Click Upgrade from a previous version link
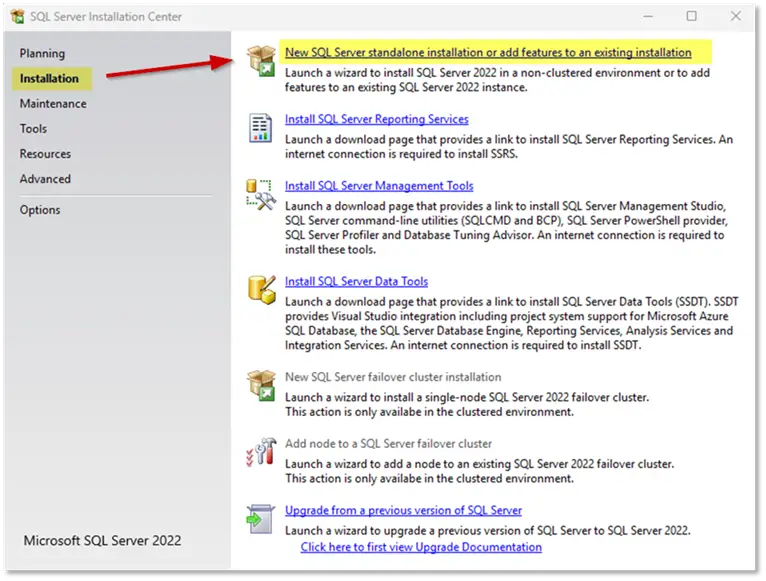Image resolution: width=766 pixels, height=581 pixels. pyautogui.click(x=404, y=511)
